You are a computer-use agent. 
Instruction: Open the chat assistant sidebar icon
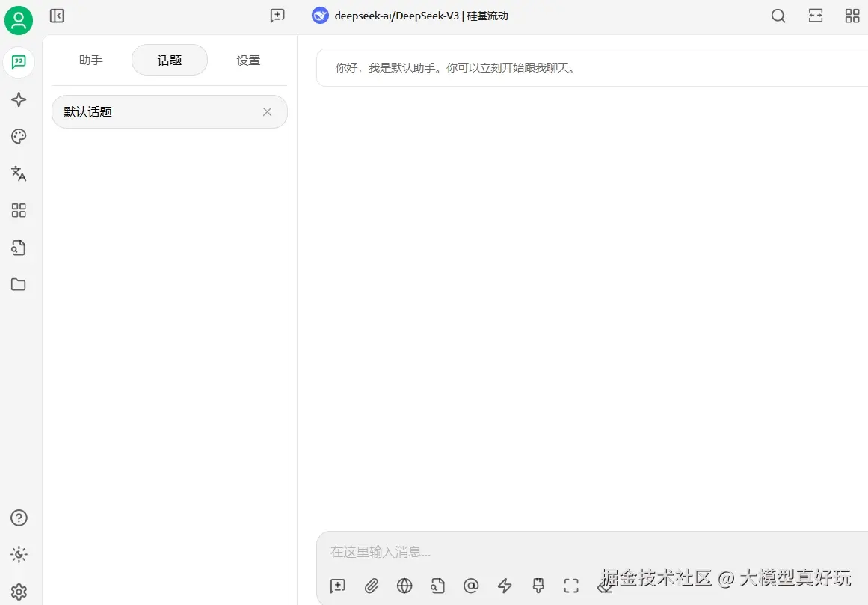point(19,61)
